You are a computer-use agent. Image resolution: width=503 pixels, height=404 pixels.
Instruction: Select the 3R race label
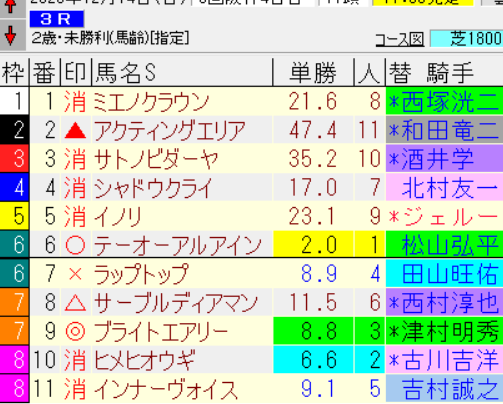tap(56, 19)
